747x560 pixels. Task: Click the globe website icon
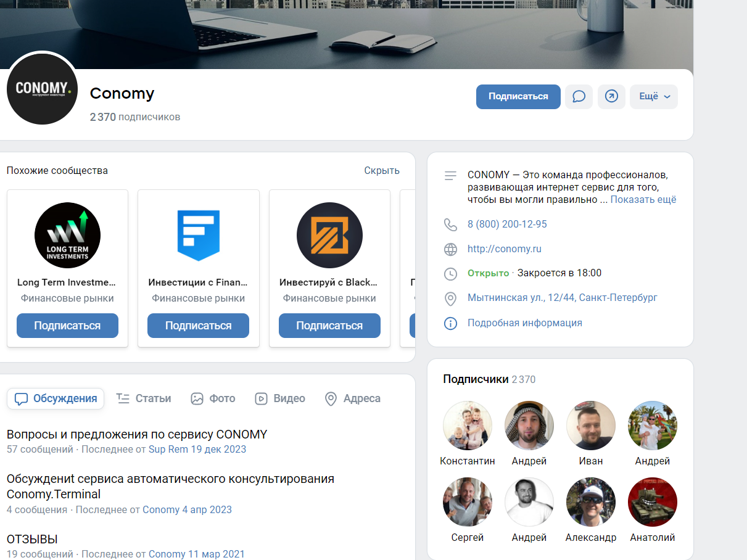pos(451,249)
